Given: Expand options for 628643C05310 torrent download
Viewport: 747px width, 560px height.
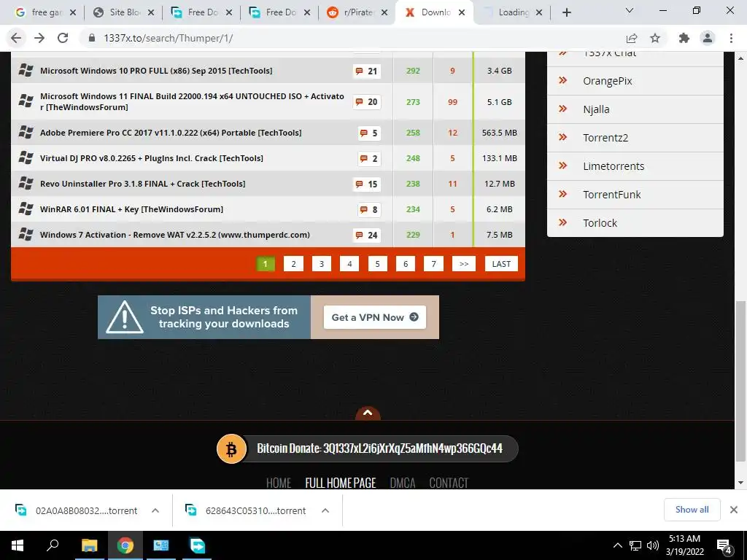Looking at the screenshot, I should [x=325, y=510].
